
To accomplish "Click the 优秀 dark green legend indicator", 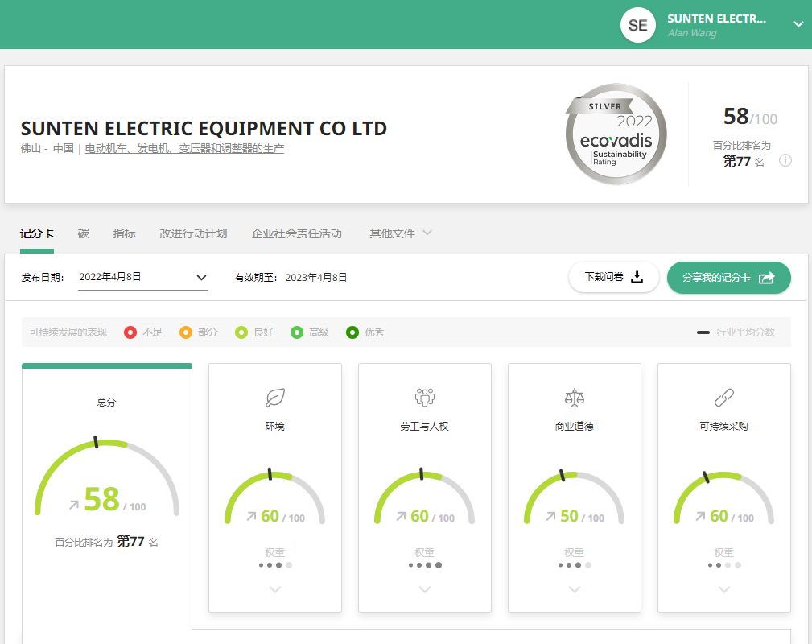I will point(352,332).
